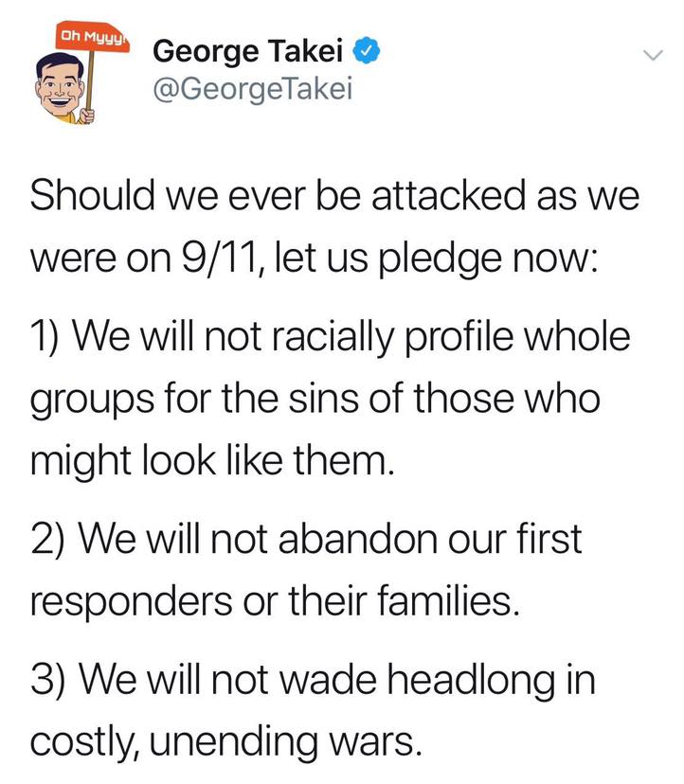This screenshot has width=684, height=784.
Task: Click pledge item "3) We will not wade headlong in"
Action: 313,680
